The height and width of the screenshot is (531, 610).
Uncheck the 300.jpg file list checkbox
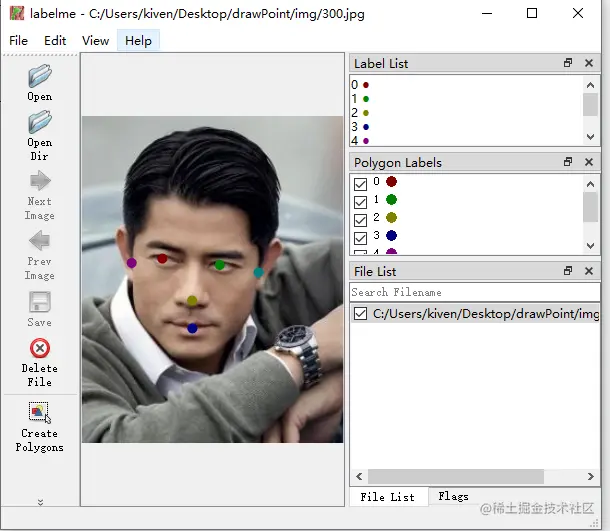(x=361, y=314)
